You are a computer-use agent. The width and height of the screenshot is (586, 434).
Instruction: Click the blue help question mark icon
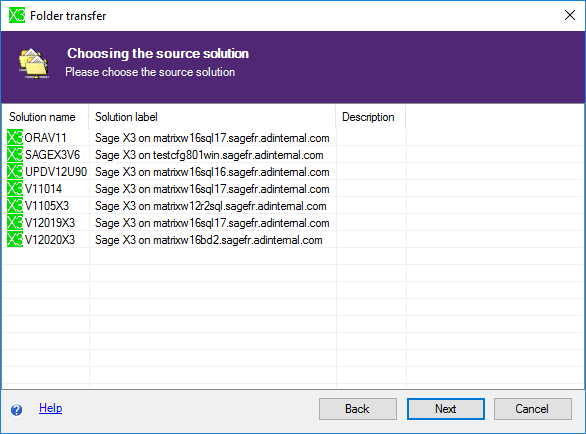16,410
